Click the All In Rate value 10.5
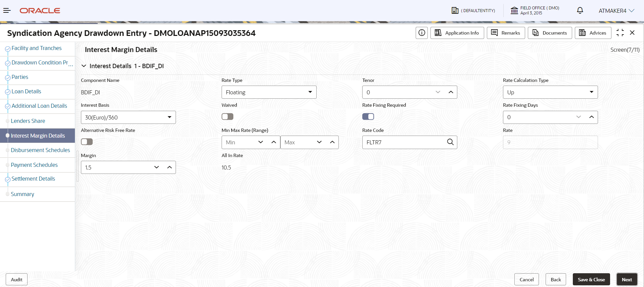Screen dimensions: 644x287 (x=226, y=168)
